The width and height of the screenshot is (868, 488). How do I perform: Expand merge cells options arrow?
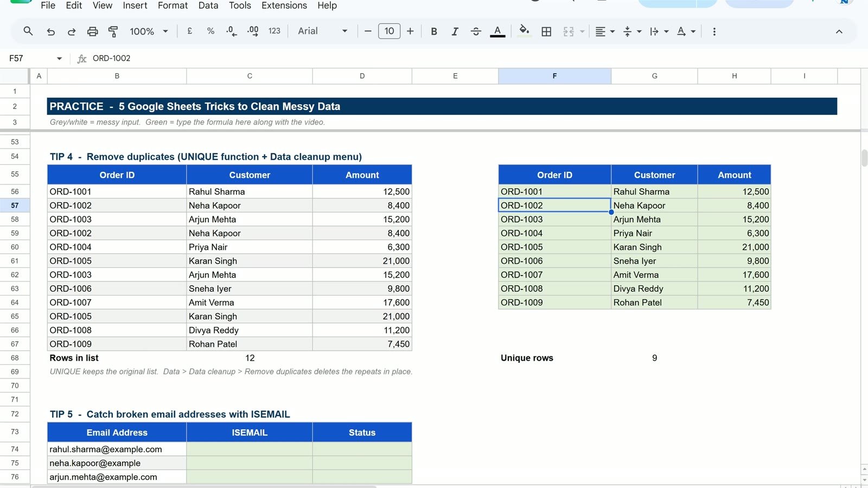[582, 31]
